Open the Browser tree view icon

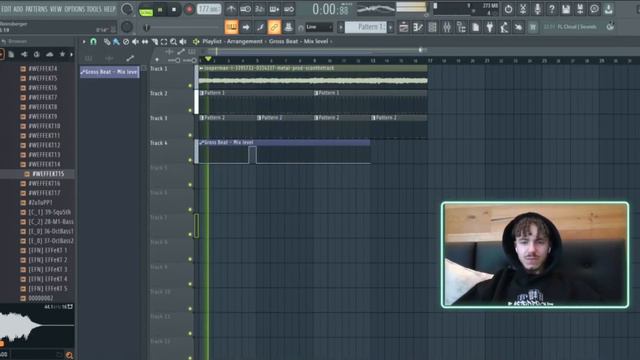pyautogui.click(x=461, y=27)
